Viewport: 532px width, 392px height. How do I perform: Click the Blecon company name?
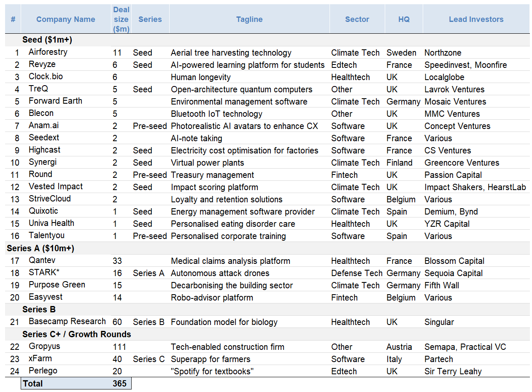click(41, 113)
